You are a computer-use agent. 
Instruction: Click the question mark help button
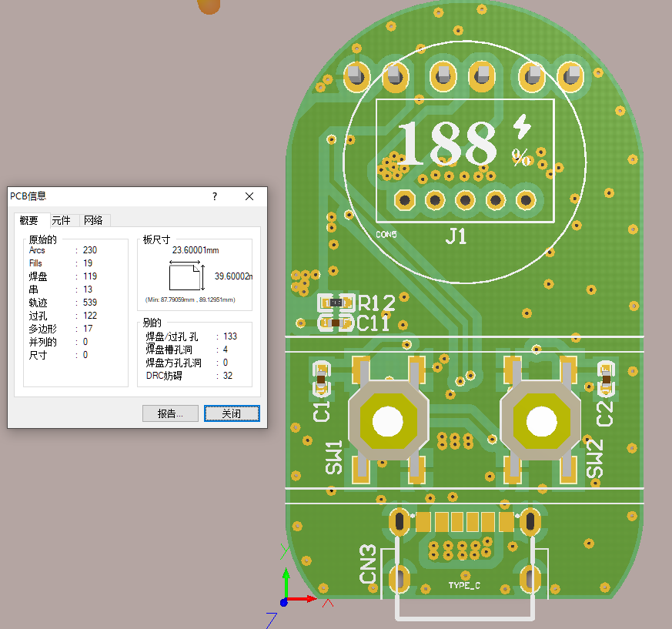click(215, 196)
